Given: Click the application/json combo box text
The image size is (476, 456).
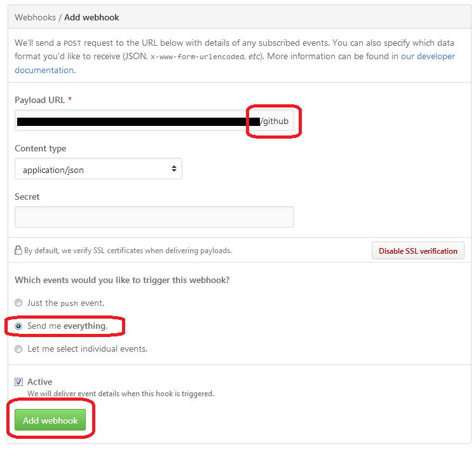Looking at the screenshot, I should click(x=53, y=170).
